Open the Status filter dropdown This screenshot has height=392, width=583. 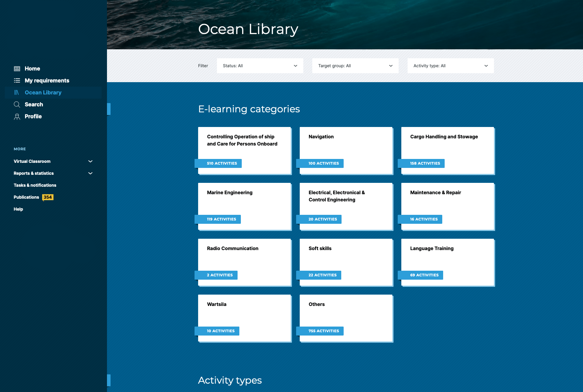click(x=260, y=66)
